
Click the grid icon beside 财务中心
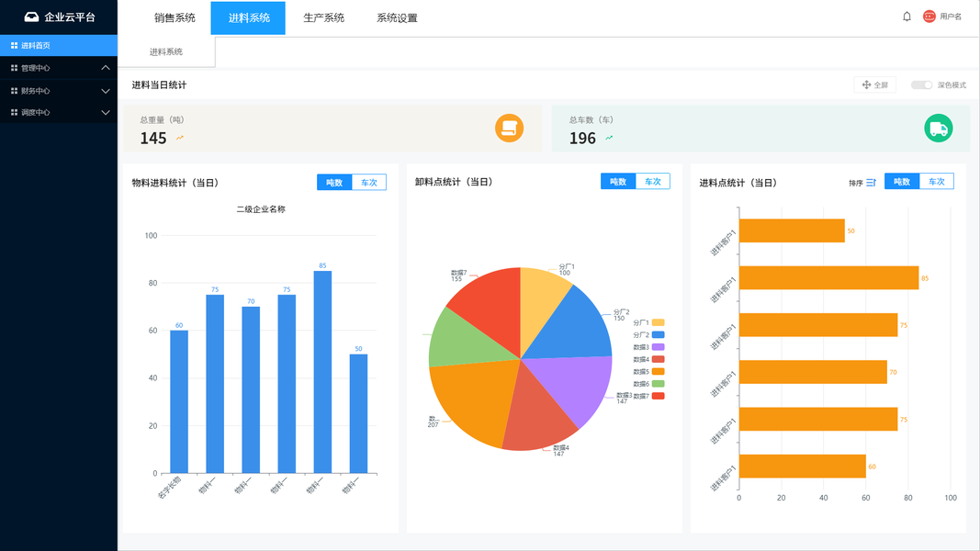[x=14, y=91]
